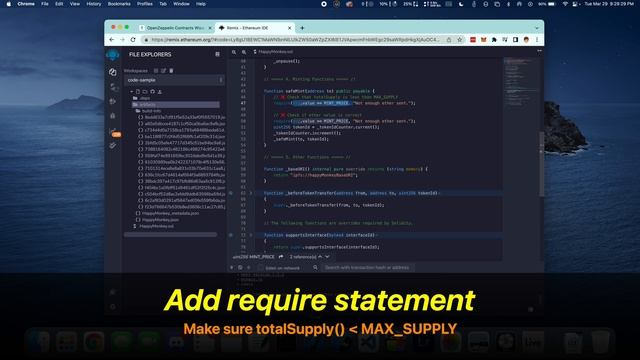
Task: Reload the Remix page
Action: 133,40
